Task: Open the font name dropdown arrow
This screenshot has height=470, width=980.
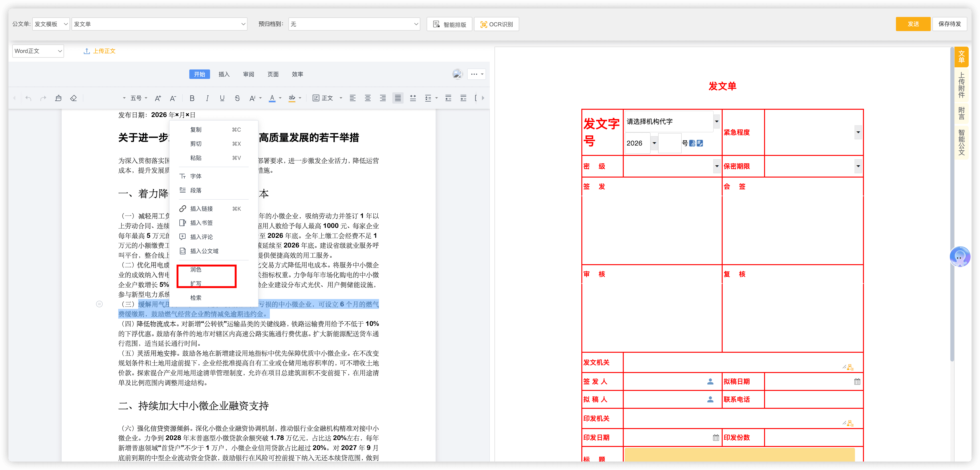Action: pos(124,98)
